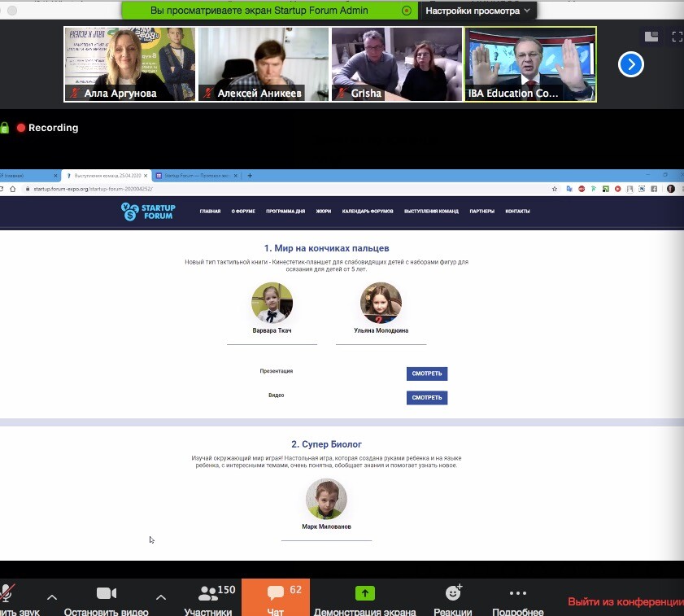Open the Настройки просмотра dropdown
684x616 pixels.
(477, 11)
